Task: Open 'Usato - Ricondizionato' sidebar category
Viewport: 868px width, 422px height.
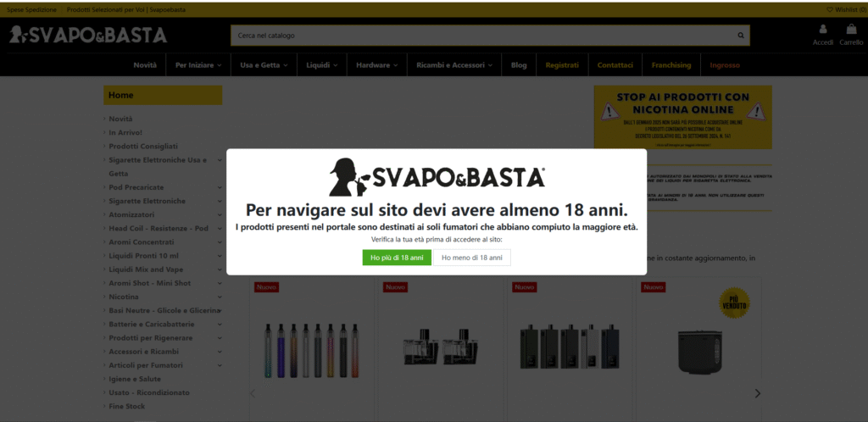Action: click(x=149, y=392)
